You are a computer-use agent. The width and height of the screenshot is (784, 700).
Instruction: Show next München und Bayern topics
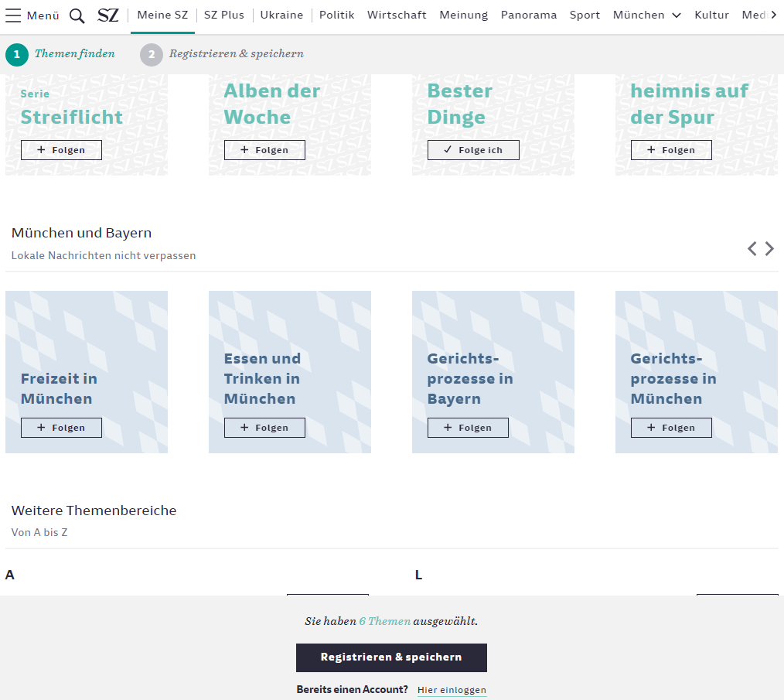pyautogui.click(x=769, y=249)
